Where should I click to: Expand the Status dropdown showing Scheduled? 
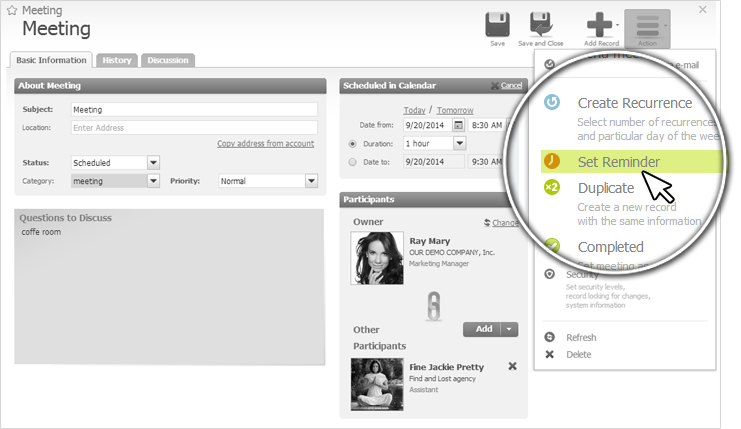(x=153, y=163)
